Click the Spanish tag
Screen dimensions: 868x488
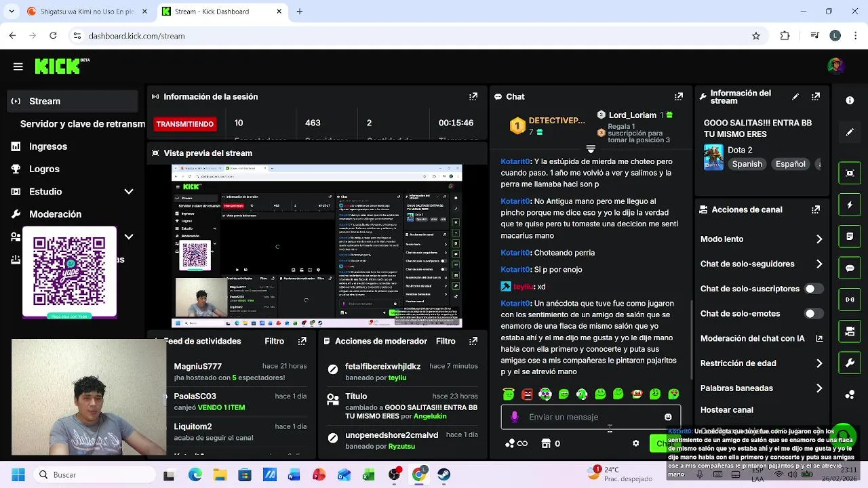(747, 164)
